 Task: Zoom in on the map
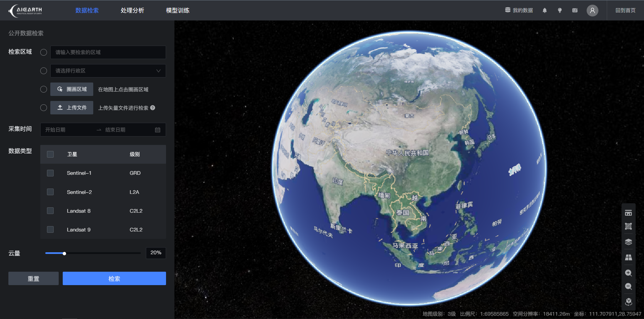(629, 273)
